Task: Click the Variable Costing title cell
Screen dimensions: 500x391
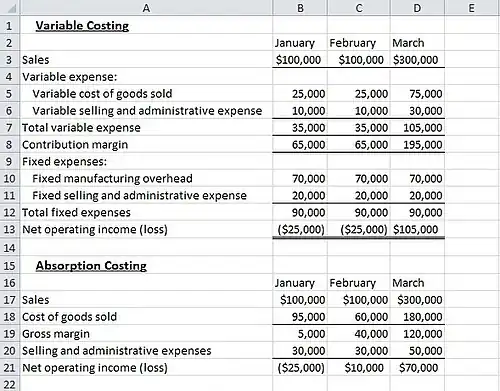Action: [x=146, y=25]
